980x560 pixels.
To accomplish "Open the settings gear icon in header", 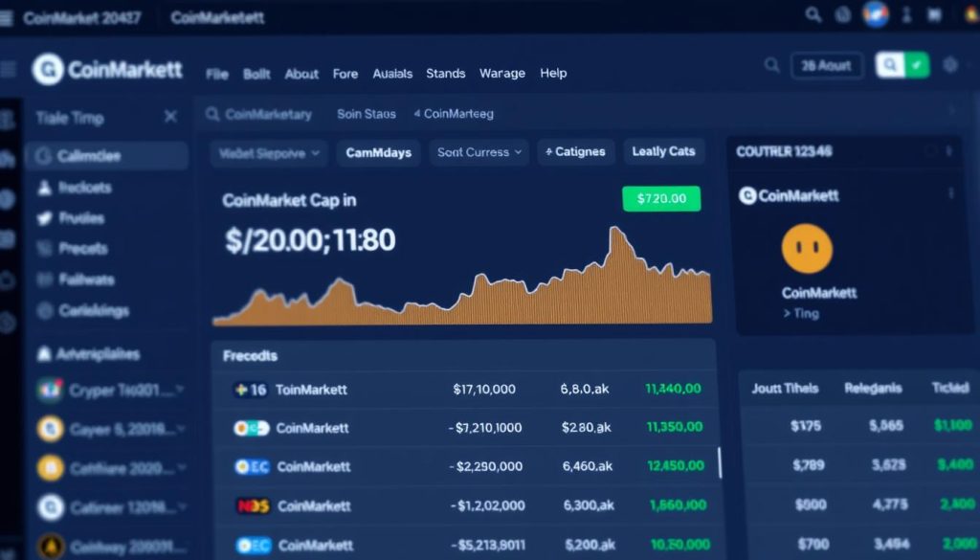I will coord(950,65).
